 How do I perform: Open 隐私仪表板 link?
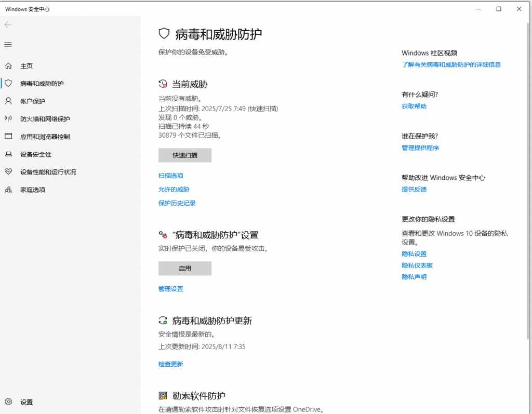coord(417,265)
